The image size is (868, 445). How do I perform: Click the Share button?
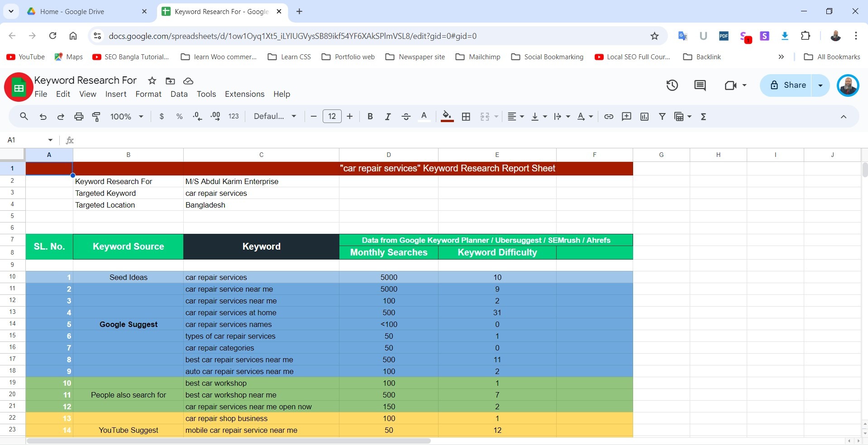pos(791,85)
